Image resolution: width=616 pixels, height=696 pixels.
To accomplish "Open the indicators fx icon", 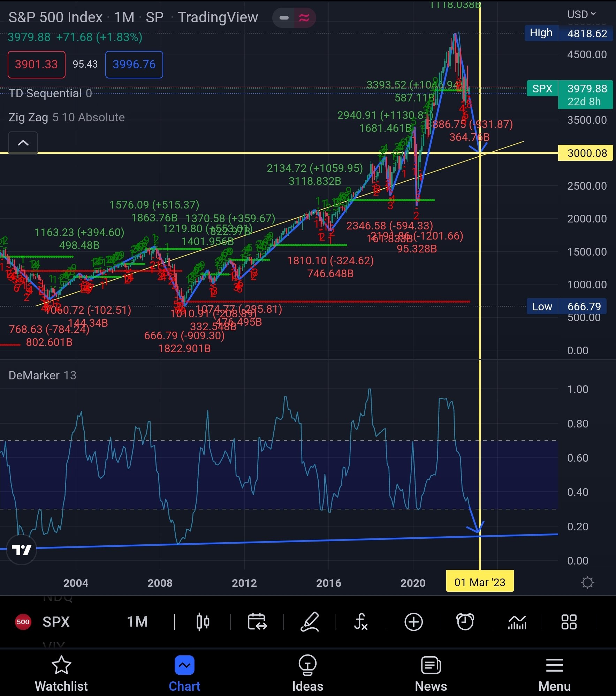I will (361, 622).
